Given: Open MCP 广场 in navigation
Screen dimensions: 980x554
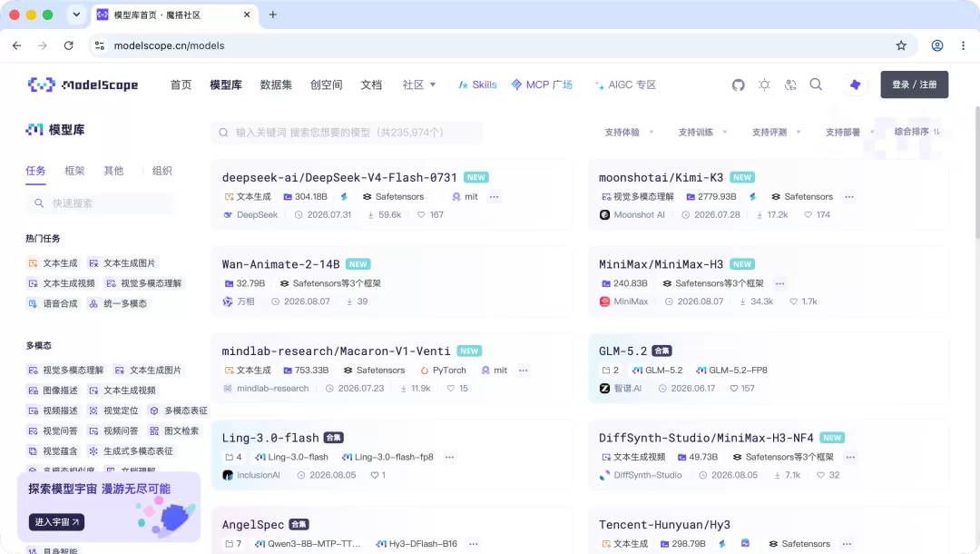Looking at the screenshot, I should coord(542,84).
